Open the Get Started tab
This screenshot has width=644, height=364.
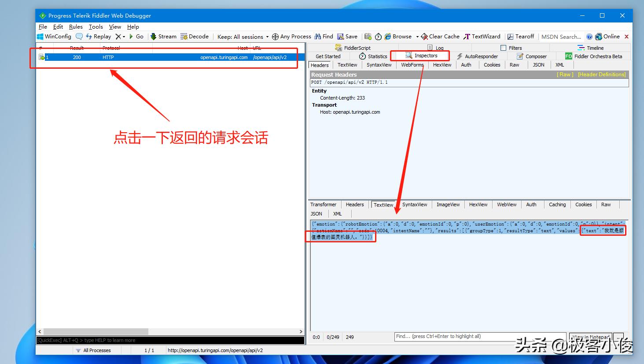point(328,56)
